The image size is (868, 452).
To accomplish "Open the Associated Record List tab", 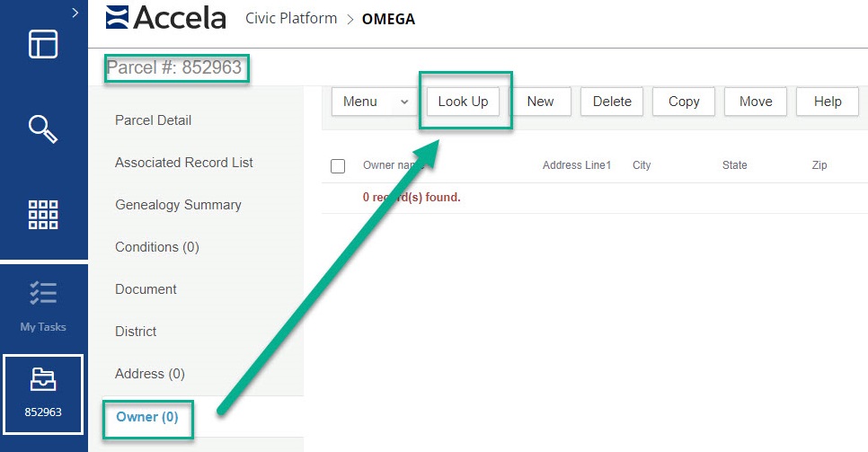I will 184,163.
